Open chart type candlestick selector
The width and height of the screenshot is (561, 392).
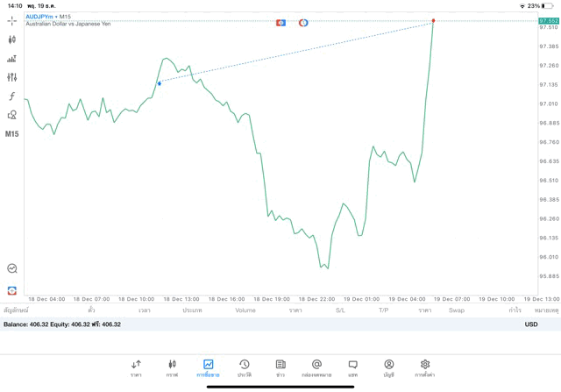(12, 39)
